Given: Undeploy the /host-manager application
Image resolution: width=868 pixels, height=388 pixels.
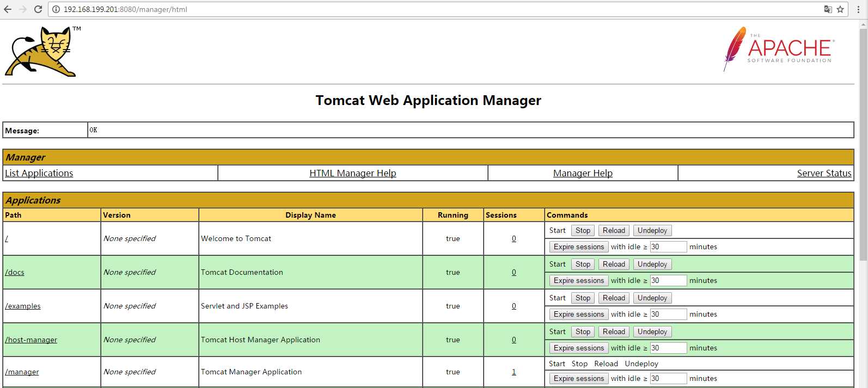Looking at the screenshot, I should (652, 332).
